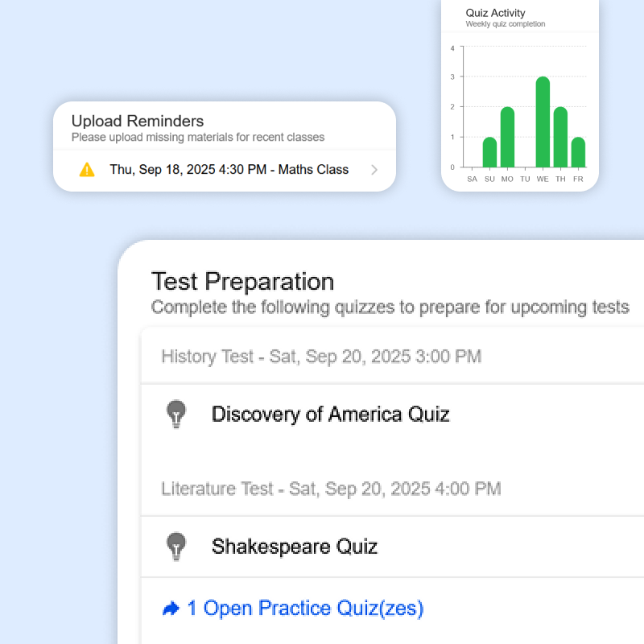Open the Discovery of America Quiz

(330, 414)
